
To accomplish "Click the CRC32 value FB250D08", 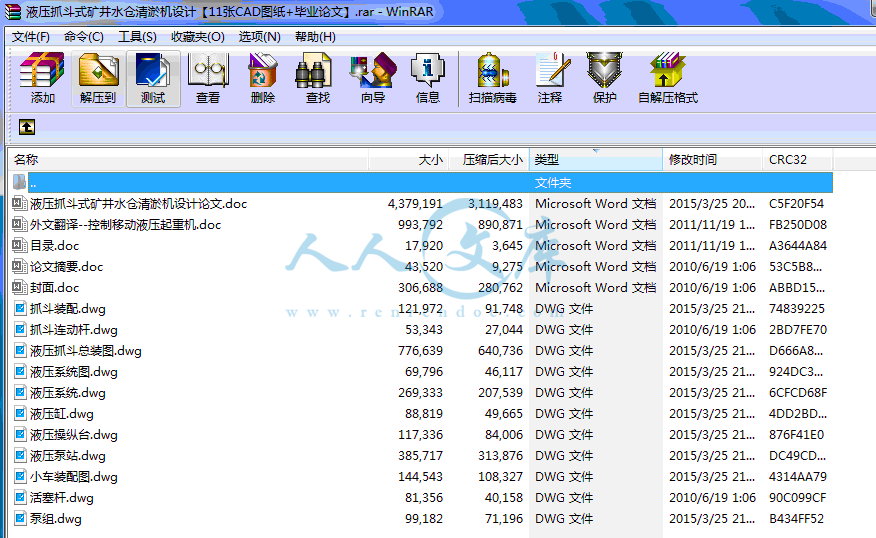I will click(x=798, y=225).
